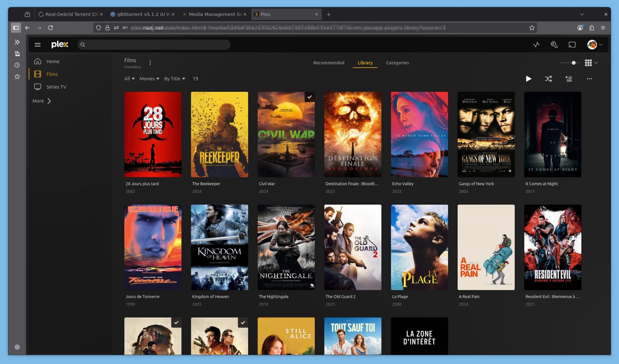Image resolution: width=619 pixels, height=364 pixels.
Task: Open the Movies type dropdown
Action: point(149,79)
